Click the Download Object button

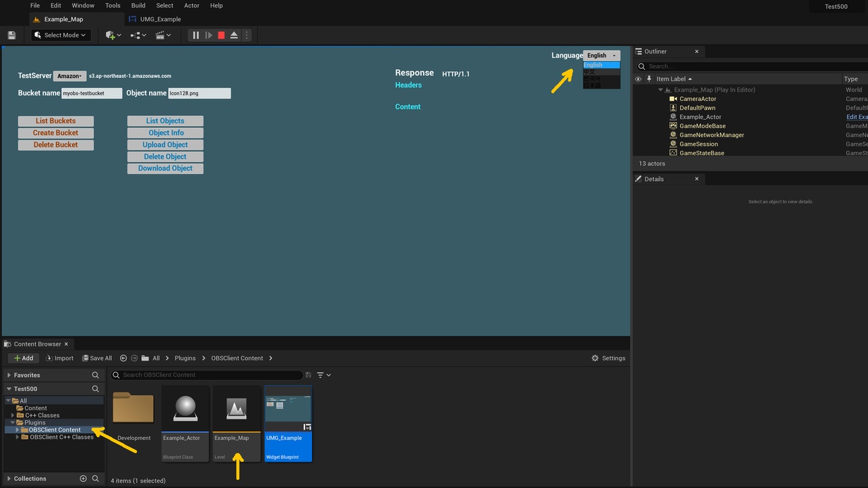point(165,168)
